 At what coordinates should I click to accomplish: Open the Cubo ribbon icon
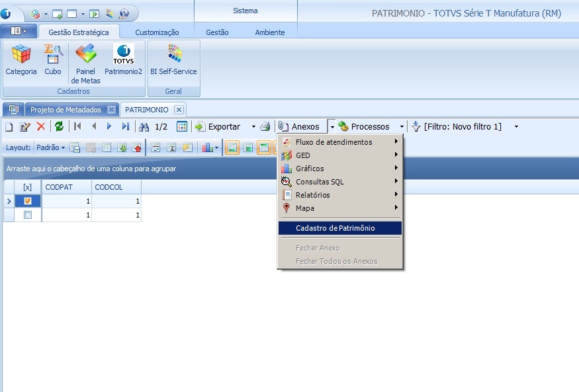coord(53,60)
